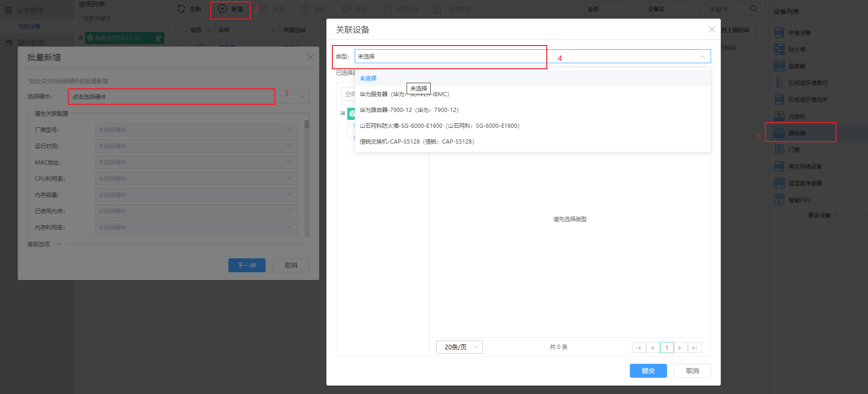Open the 选择硬件 dropdown in 批量新增 dialog
Viewport: 868px width, 394px height.
pyautogui.click(x=188, y=97)
